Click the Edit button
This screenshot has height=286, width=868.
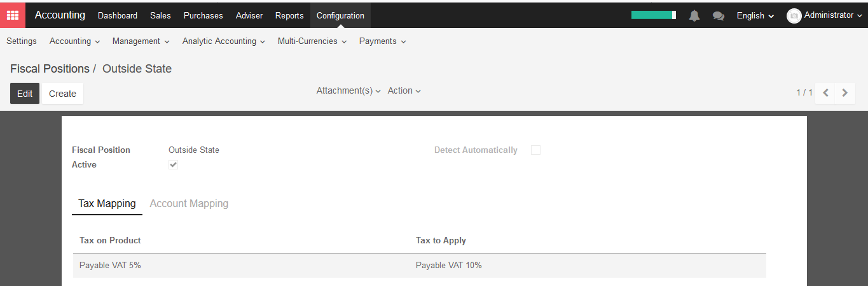(x=25, y=93)
